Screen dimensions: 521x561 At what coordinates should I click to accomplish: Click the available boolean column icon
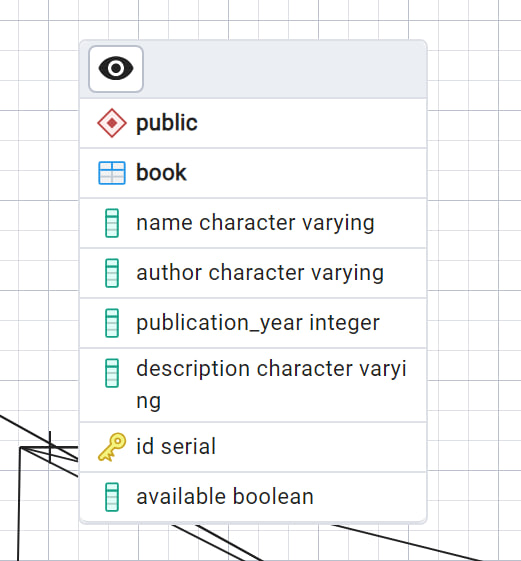(x=112, y=497)
